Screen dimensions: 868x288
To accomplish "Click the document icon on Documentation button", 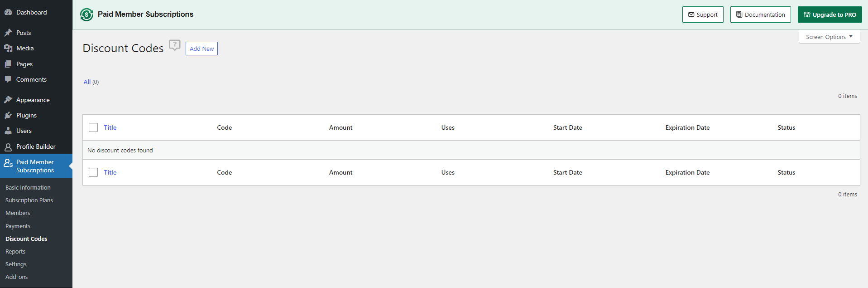I will (739, 15).
